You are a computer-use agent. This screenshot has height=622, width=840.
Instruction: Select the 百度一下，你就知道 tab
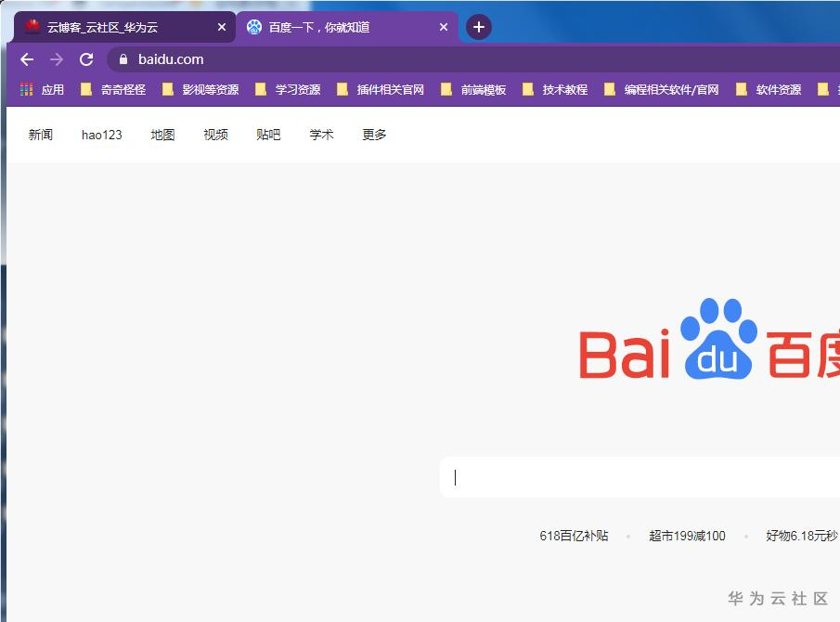click(346, 27)
